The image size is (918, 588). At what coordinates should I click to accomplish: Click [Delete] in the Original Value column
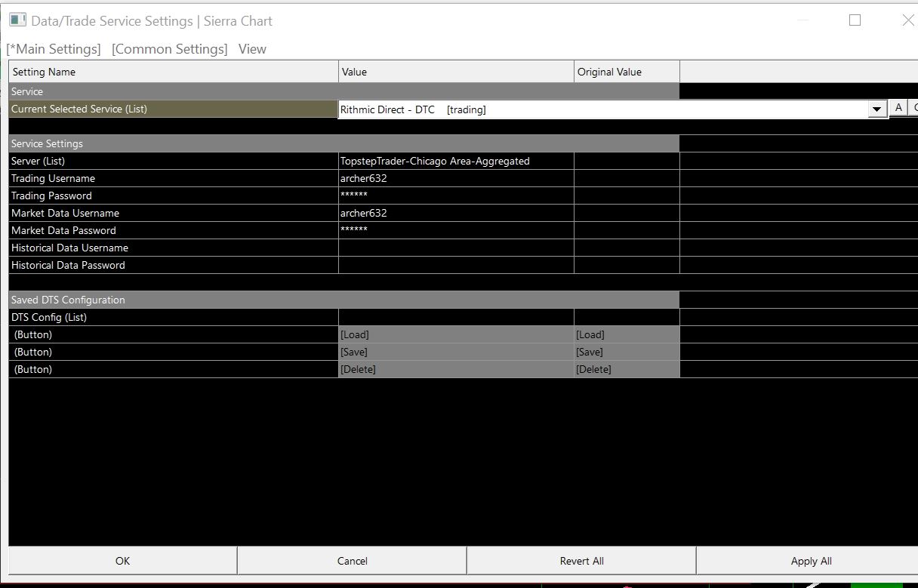(x=627, y=369)
